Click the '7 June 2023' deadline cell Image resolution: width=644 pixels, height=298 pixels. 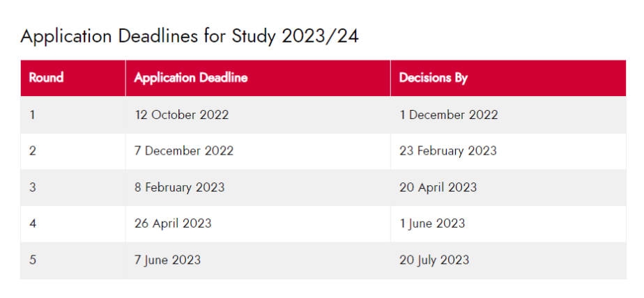(167, 260)
